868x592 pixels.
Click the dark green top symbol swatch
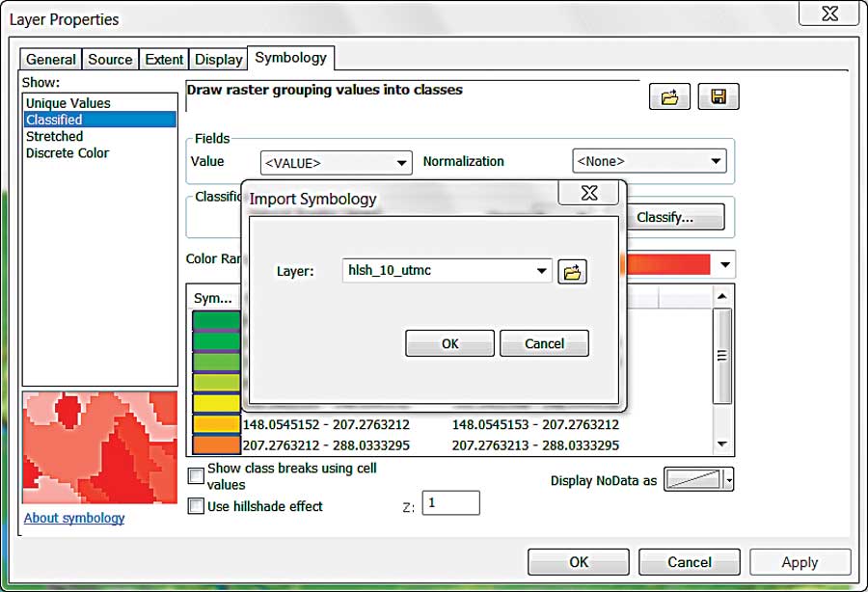coord(216,320)
